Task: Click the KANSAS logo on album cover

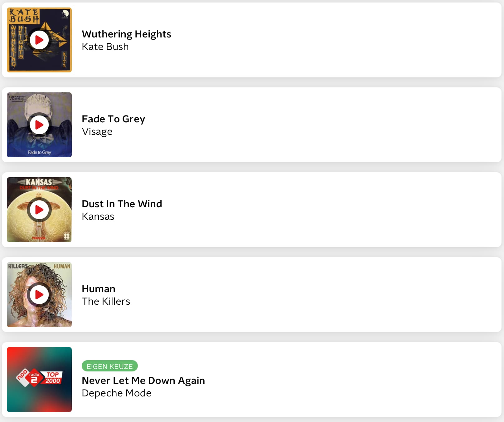Action: (x=39, y=182)
